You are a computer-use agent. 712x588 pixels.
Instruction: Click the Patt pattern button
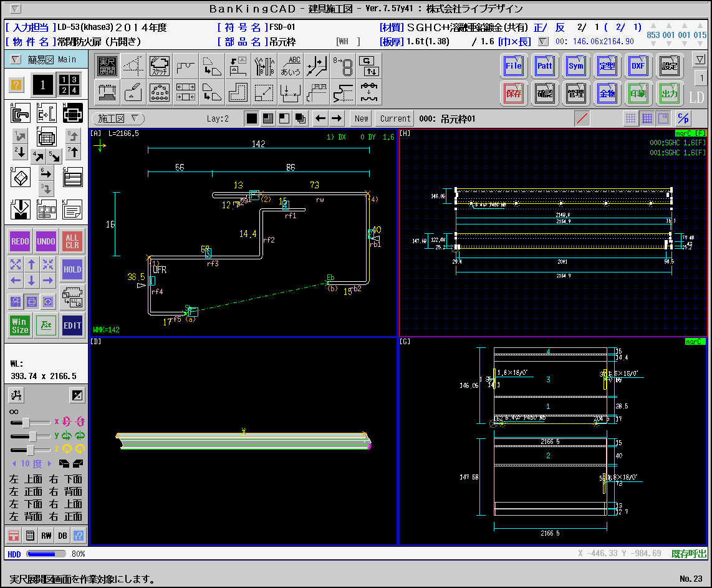pos(544,66)
